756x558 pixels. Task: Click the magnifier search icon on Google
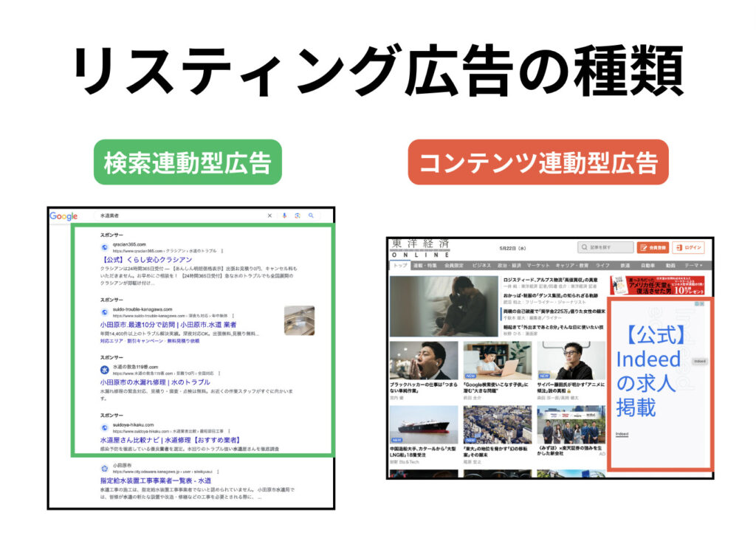tap(312, 216)
